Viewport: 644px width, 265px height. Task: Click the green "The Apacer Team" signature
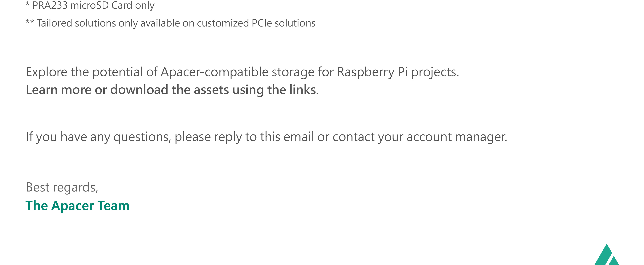coord(77,206)
